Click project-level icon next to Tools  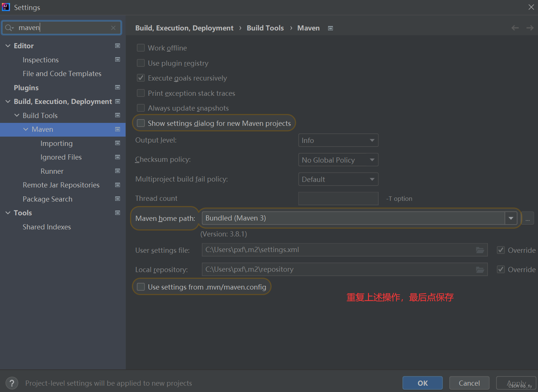[x=117, y=213]
